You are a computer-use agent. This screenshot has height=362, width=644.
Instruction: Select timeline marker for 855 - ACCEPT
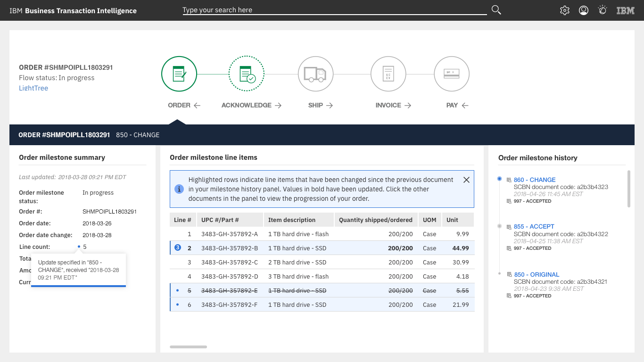point(499,226)
